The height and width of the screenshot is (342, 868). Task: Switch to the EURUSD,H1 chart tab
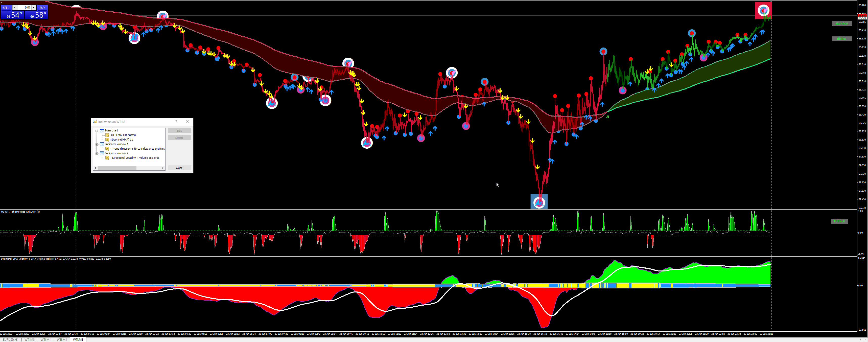point(10,340)
